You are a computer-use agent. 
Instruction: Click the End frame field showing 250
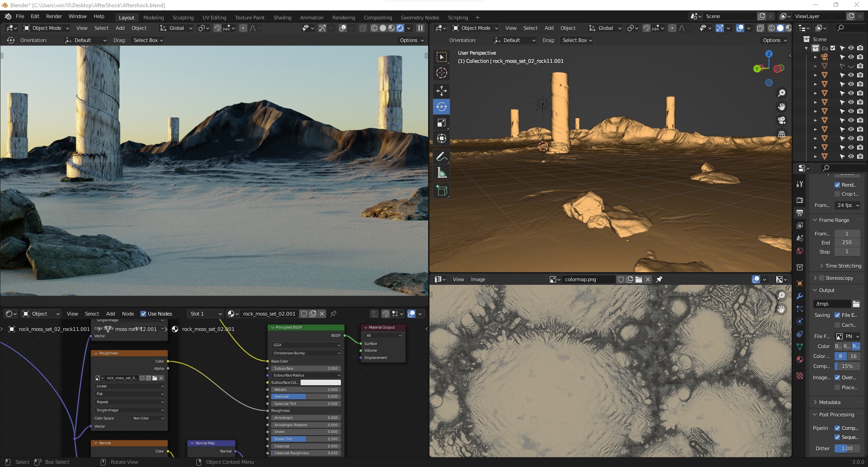click(x=846, y=243)
